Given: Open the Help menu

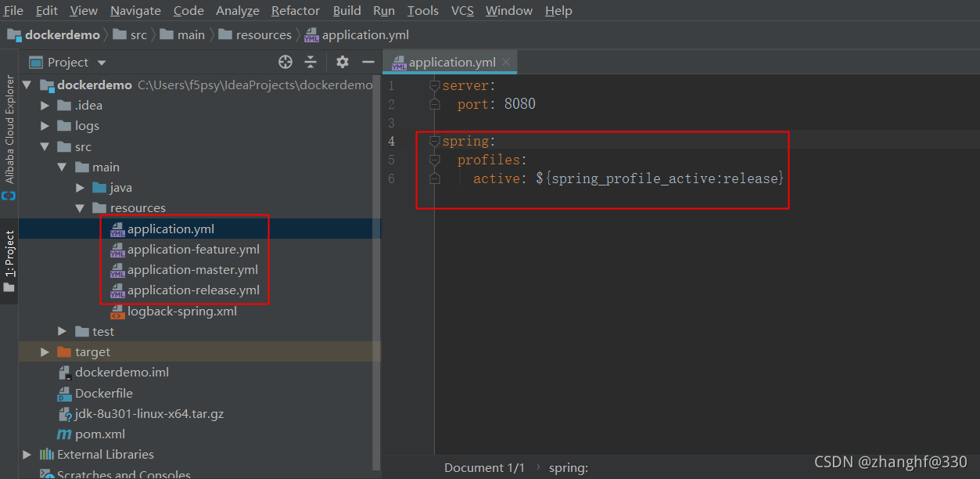Looking at the screenshot, I should [x=558, y=10].
